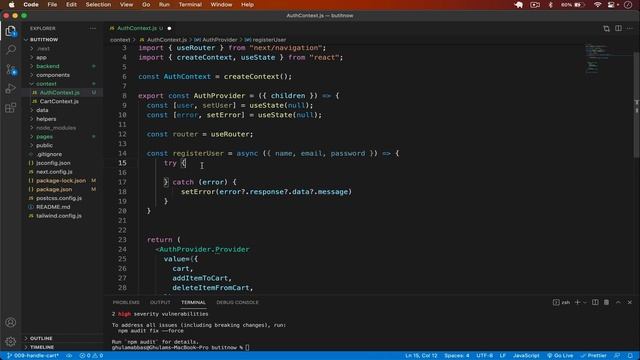
Task: Open the Terminal menu
Action: [x=190, y=4]
